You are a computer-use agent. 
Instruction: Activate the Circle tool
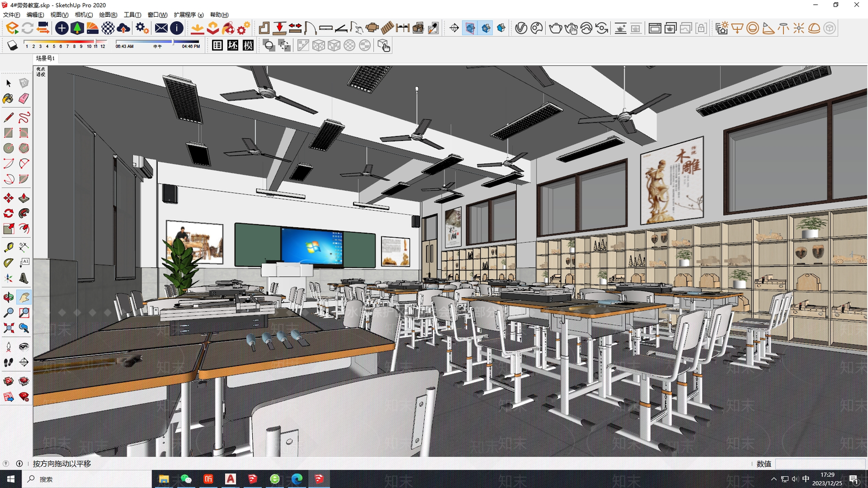(x=8, y=148)
